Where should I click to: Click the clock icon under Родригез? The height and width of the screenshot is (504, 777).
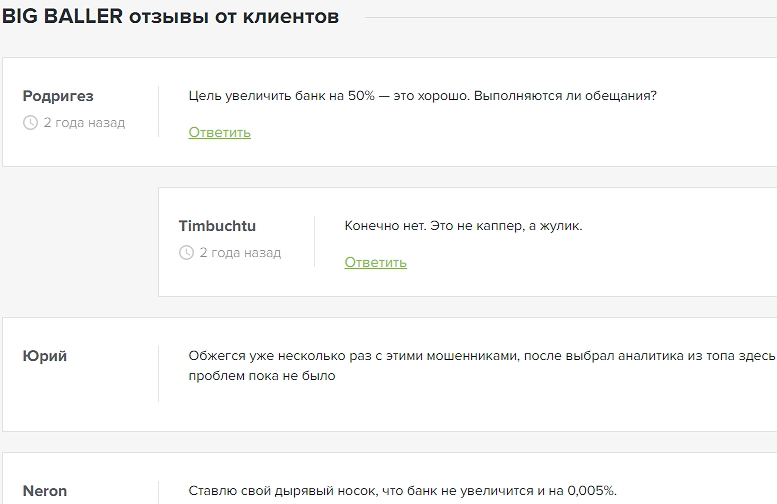pyautogui.click(x=30, y=123)
